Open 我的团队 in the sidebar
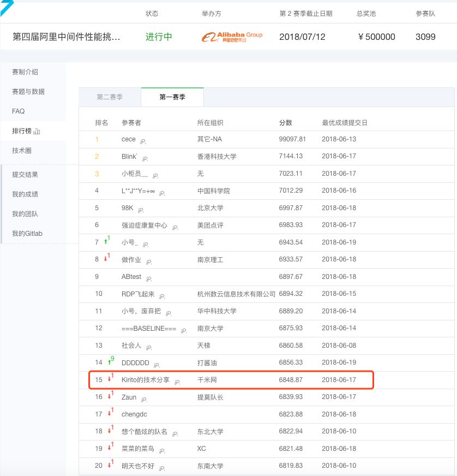Screen dimensions: 457x476 (25, 214)
